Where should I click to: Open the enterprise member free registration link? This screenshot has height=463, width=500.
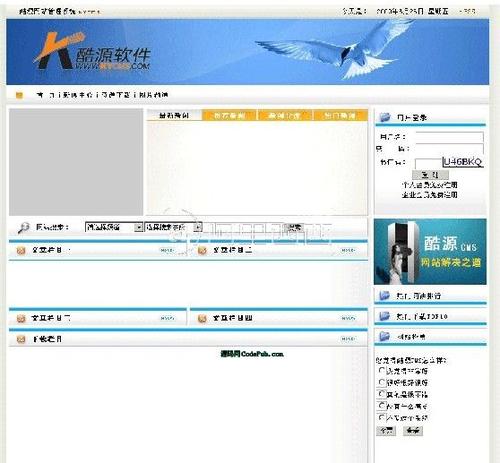tap(429, 195)
